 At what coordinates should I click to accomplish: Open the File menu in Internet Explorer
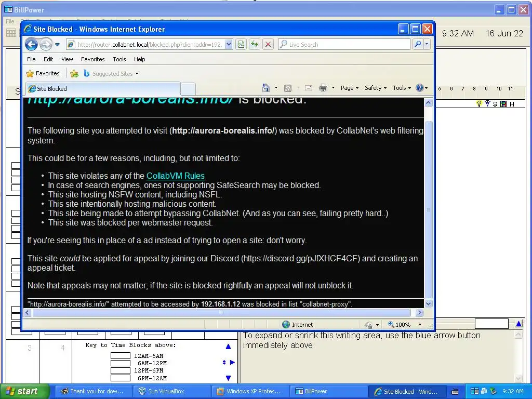click(31, 59)
